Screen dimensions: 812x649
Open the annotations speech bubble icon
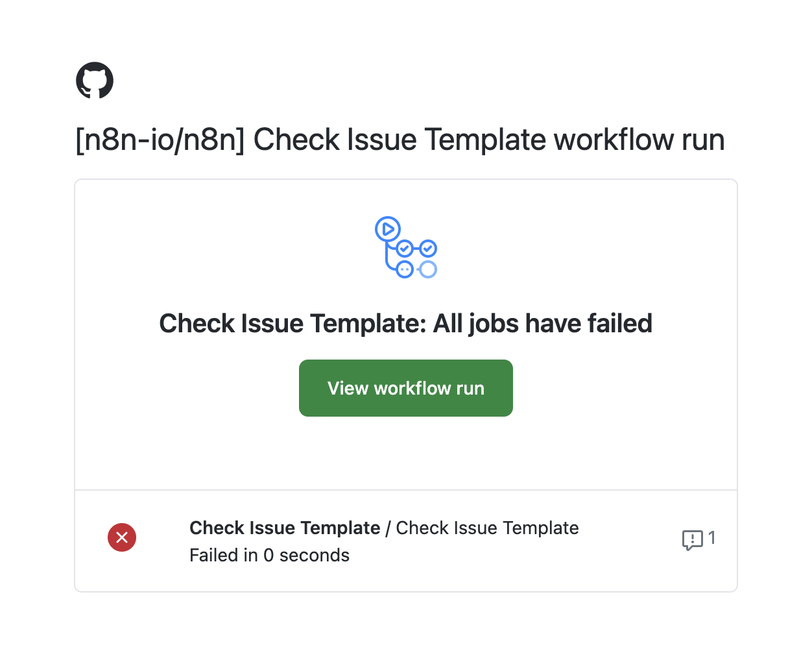click(x=692, y=539)
